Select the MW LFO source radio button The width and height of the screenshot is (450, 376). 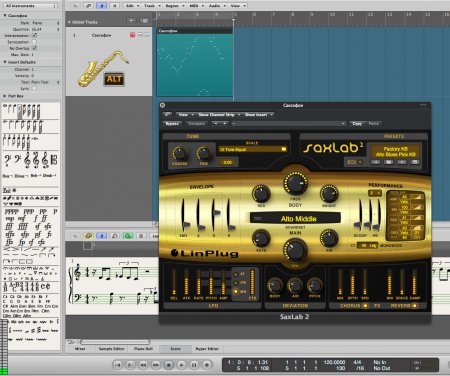236,291
